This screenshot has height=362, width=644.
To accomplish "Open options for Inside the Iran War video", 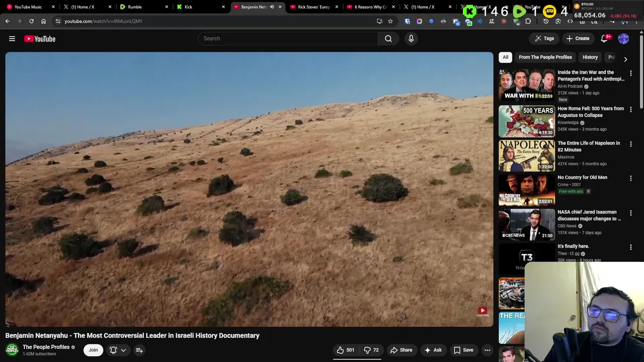I will [x=631, y=73].
